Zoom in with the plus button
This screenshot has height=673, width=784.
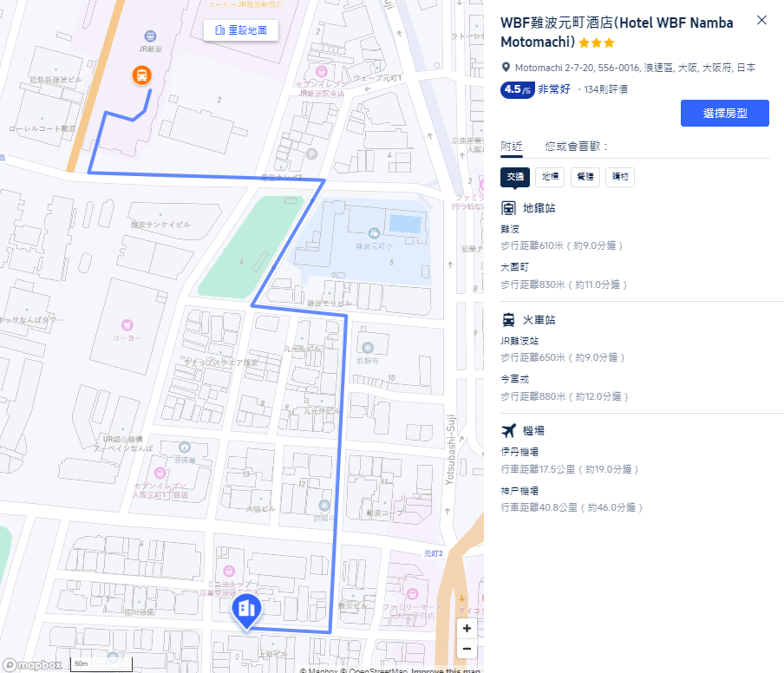click(x=467, y=629)
